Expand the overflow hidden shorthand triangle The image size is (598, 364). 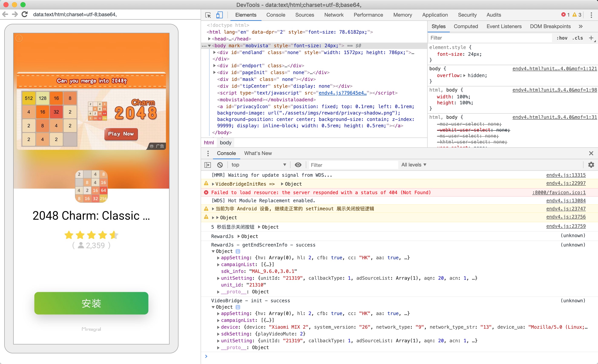pos(464,75)
